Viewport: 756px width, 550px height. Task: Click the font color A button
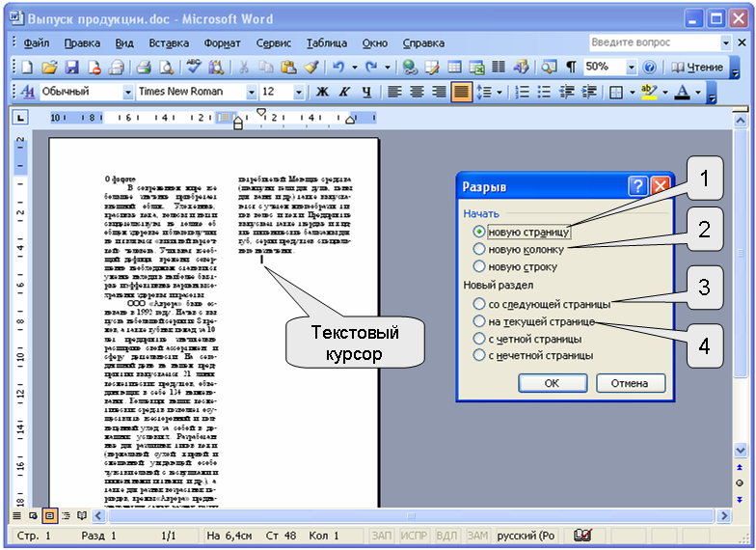tap(683, 93)
